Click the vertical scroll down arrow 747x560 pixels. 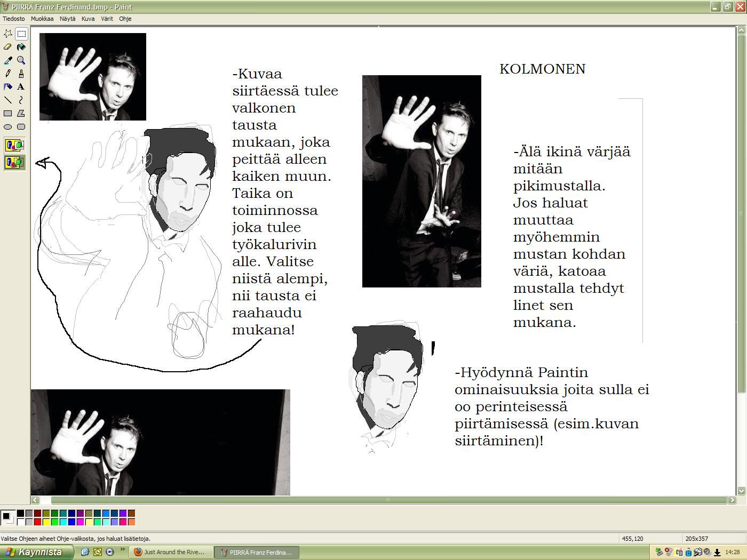pos(741,491)
